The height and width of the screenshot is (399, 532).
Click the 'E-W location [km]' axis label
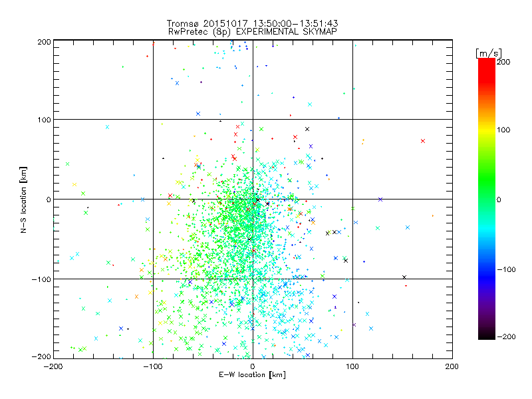coord(252,375)
